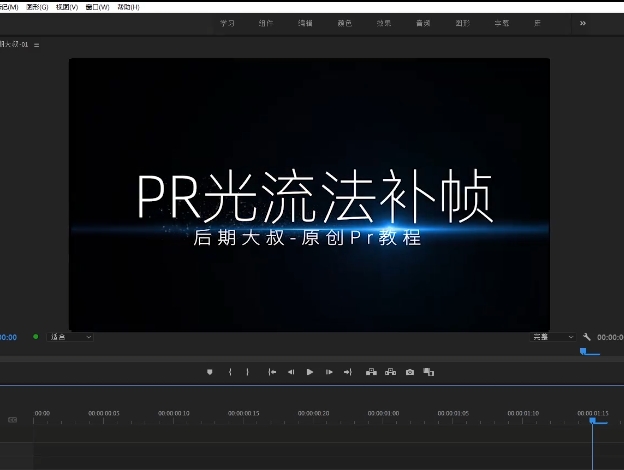Screen dimensions: 624x470
Task: Click the Extract button
Action: [x=390, y=372]
